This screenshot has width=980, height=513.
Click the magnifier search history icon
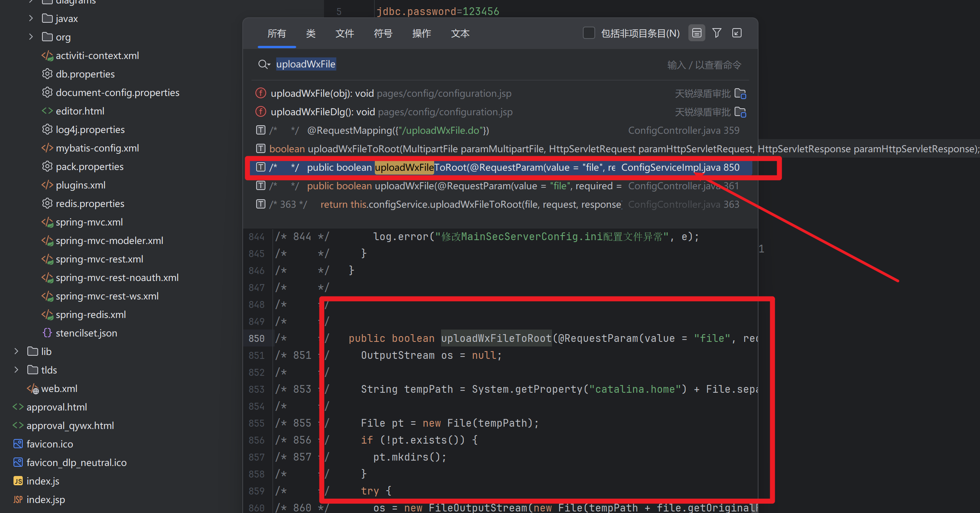[x=264, y=64]
